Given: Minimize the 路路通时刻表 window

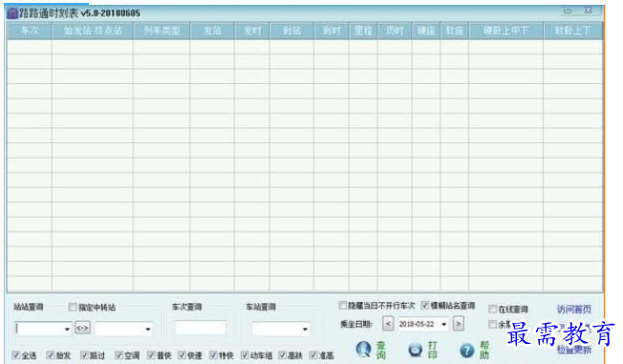Looking at the screenshot, I should click(x=568, y=11).
